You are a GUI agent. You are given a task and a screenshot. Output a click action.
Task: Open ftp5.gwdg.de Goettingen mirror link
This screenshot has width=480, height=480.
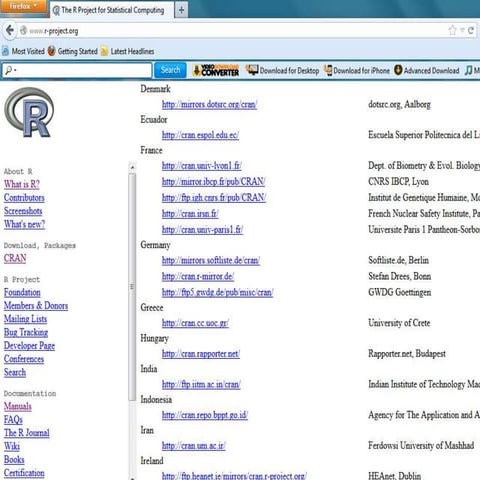point(218,293)
